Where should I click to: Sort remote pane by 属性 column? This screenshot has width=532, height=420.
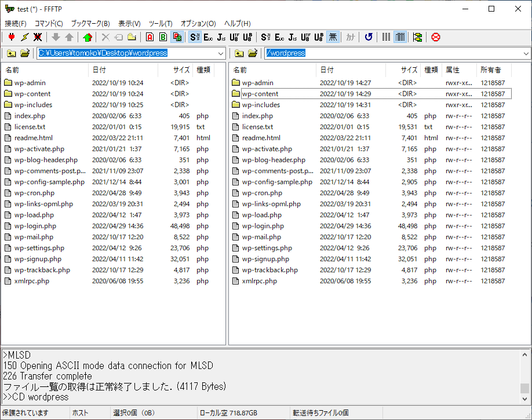[460, 70]
